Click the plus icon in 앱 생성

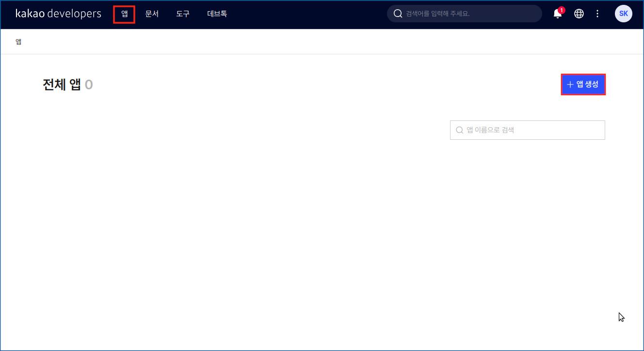[570, 85]
